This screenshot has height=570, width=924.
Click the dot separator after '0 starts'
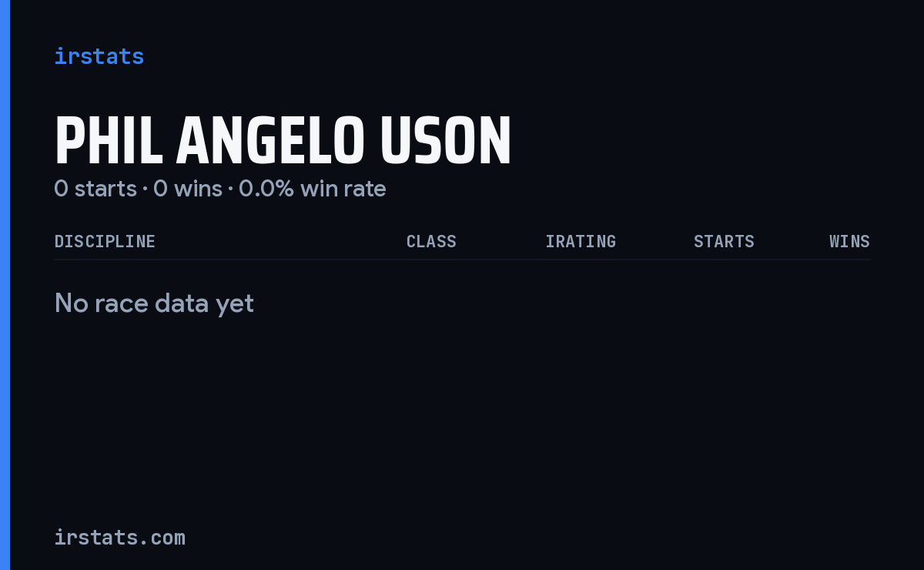coord(145,189)
